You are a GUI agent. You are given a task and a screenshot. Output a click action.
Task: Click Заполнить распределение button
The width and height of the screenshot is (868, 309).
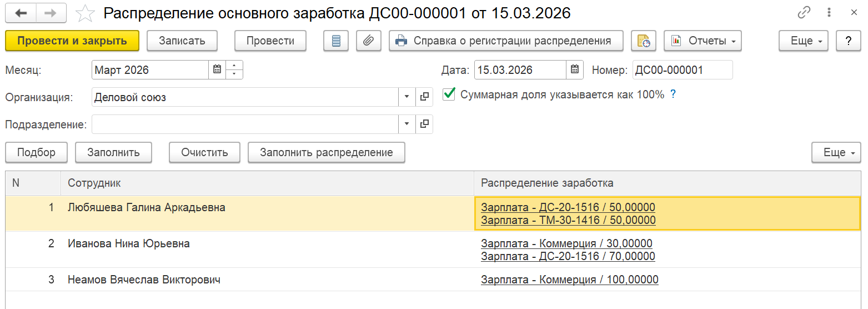327,152
